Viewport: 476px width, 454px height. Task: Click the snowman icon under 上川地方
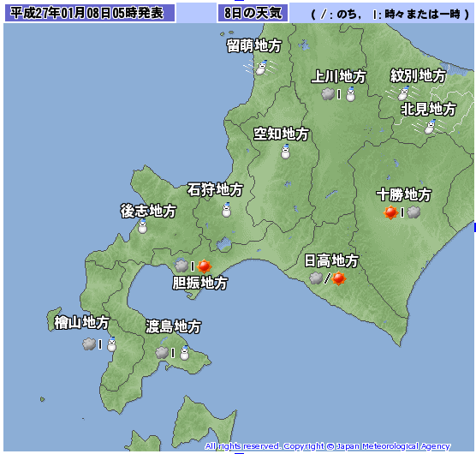coord(351,94)
